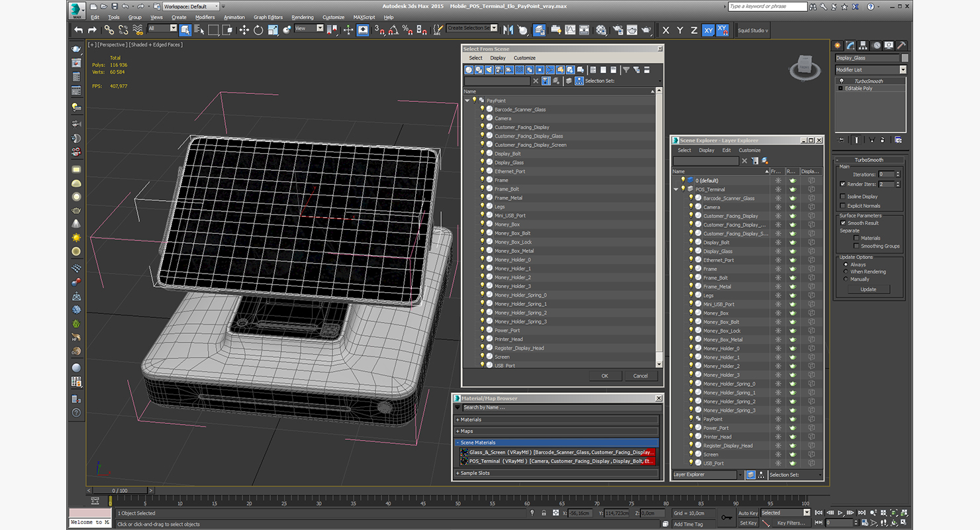This screenshot has height=530, width=980.
Task: Enable the Isoline Display checkbox
Action: (x=842, y=196)
